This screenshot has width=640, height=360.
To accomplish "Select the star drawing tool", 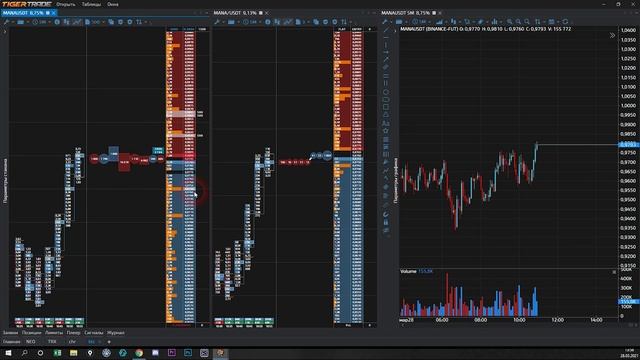I will pyautogui.click(x=386, y=131).
